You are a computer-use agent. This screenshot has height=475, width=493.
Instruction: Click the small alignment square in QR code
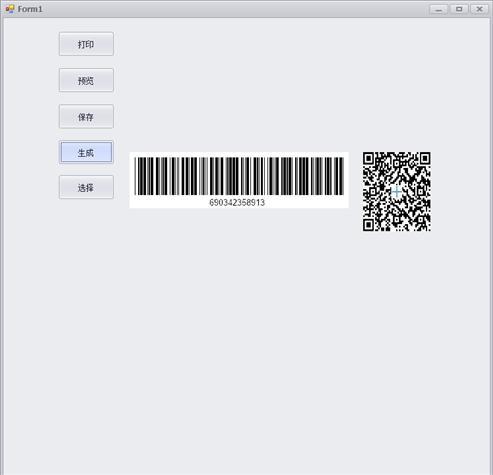pyautogui.click(x=421, y=220)
